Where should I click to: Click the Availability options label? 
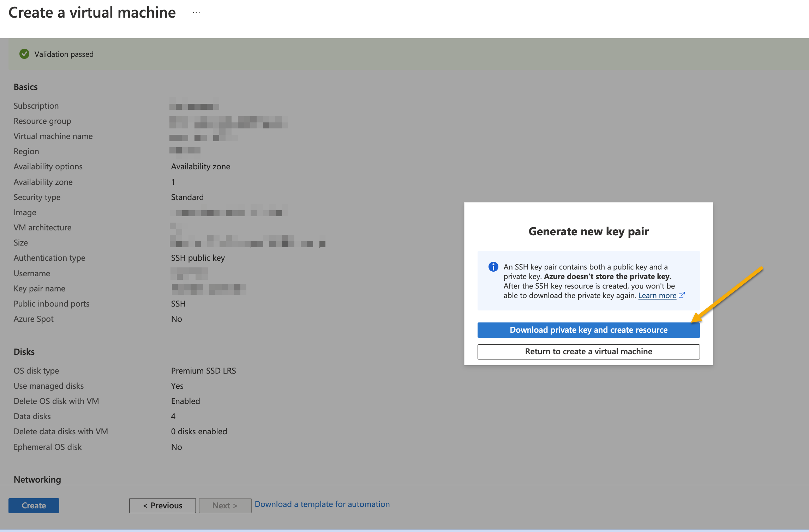(x=48, y=167)
